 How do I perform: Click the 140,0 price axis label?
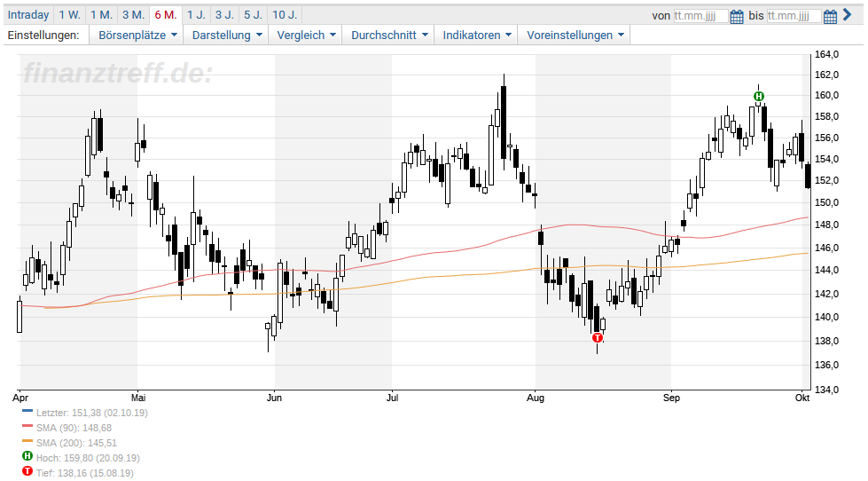[x=826, y=317]
